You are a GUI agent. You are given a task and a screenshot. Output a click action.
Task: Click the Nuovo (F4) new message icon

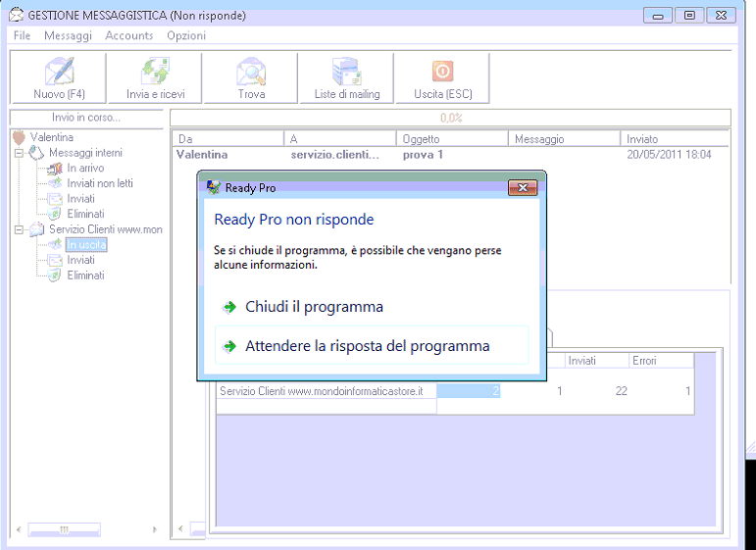pos(60,71)
